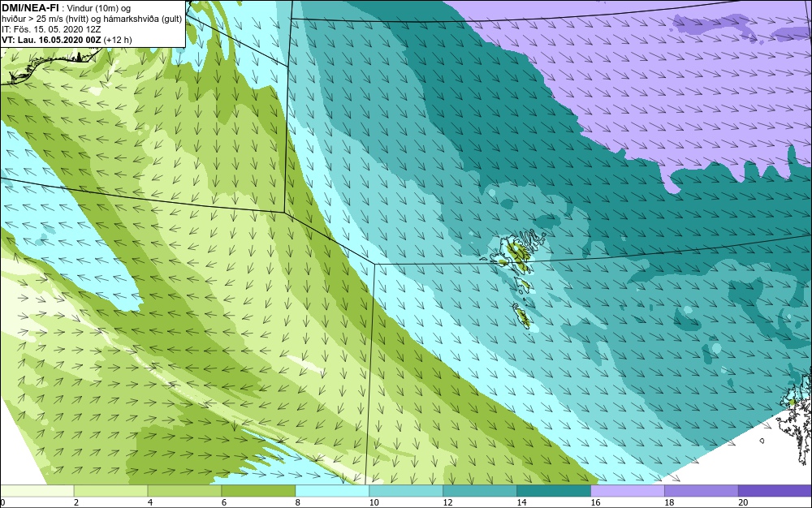Click the legend scale label '20'

click(743, 502)
